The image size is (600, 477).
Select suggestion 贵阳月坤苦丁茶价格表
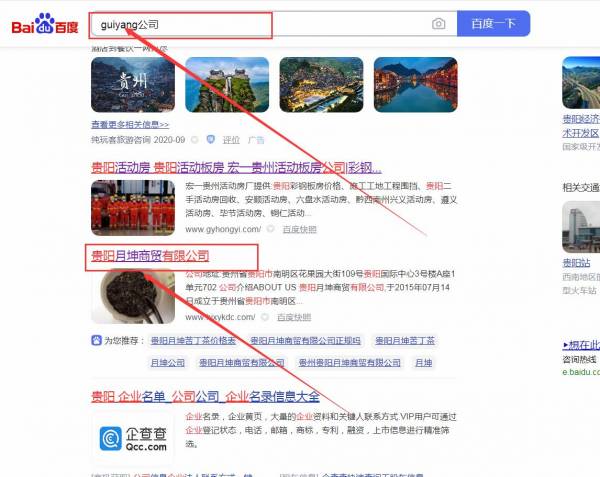coord(192,340)
